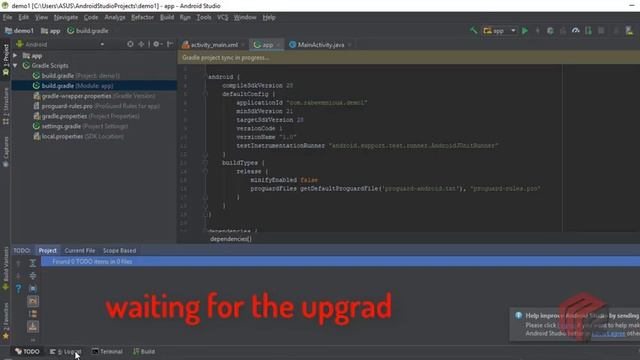Select gradle-wrapper.properties in tree
The width and height of the screenshot is (640, 360).
[94, 96]
